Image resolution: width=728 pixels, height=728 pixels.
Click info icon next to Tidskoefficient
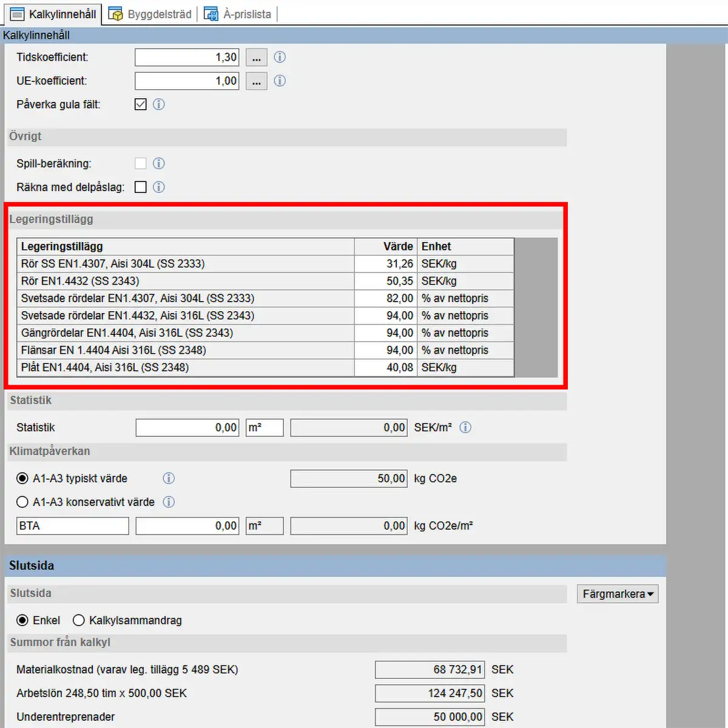[280, 57]
